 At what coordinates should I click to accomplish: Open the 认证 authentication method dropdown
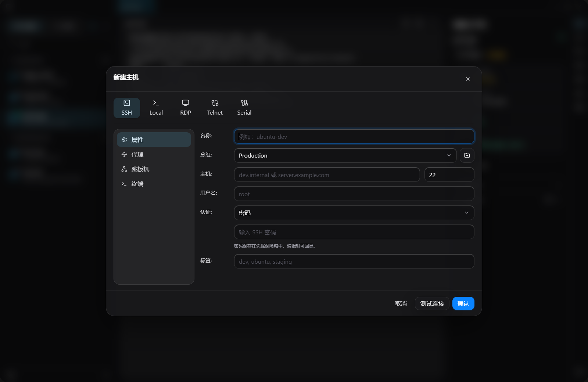(354, 213)
